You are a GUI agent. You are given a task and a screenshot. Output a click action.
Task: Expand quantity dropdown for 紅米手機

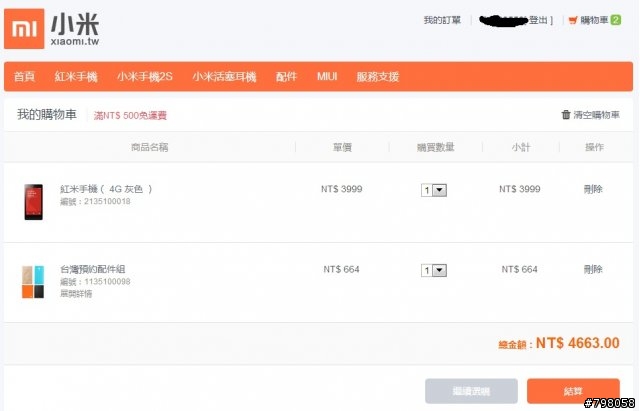(x=434, y=190)
